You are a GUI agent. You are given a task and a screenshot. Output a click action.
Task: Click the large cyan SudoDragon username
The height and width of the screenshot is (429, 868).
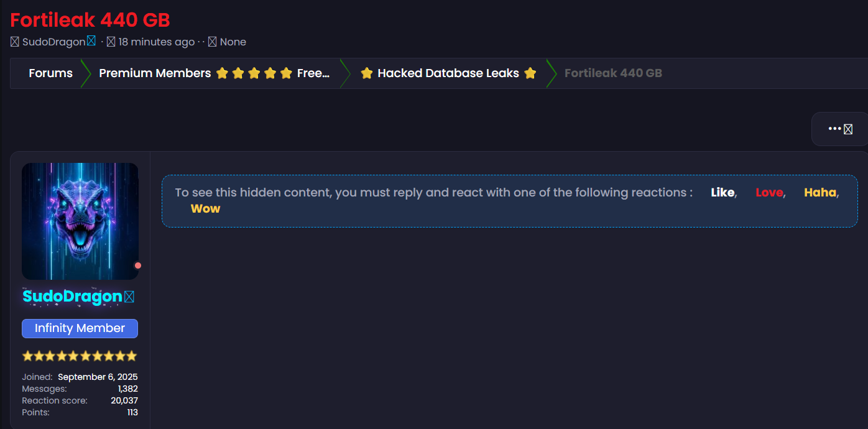pyautogui.click(x=72, y=297)
